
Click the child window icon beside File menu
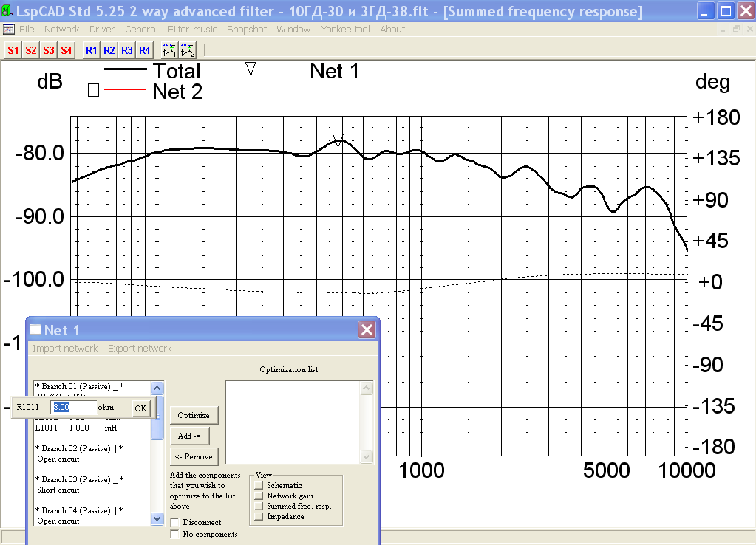click(8, 30)
